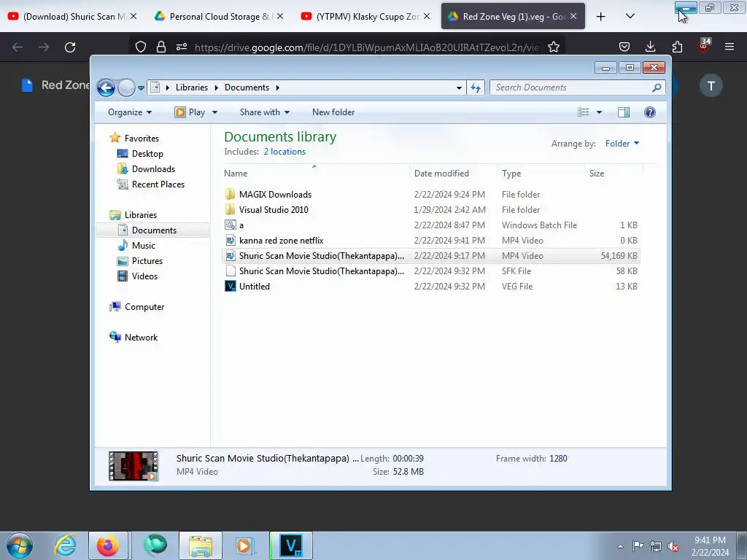Viewport: 747px width, 560px height.
Task: Expand address bar history dropdown
Action: pyautogui.click(x=459, y=87)
